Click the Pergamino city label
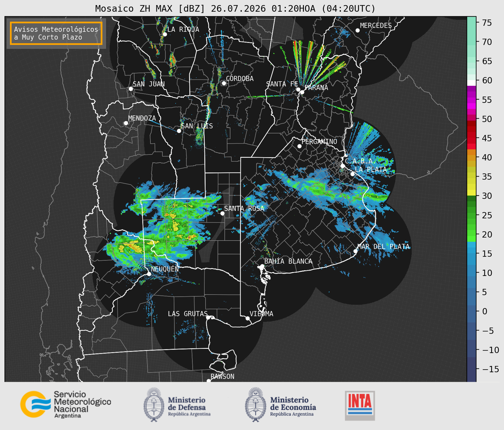This screenshot has height=430, width=504. coord(319,141)
